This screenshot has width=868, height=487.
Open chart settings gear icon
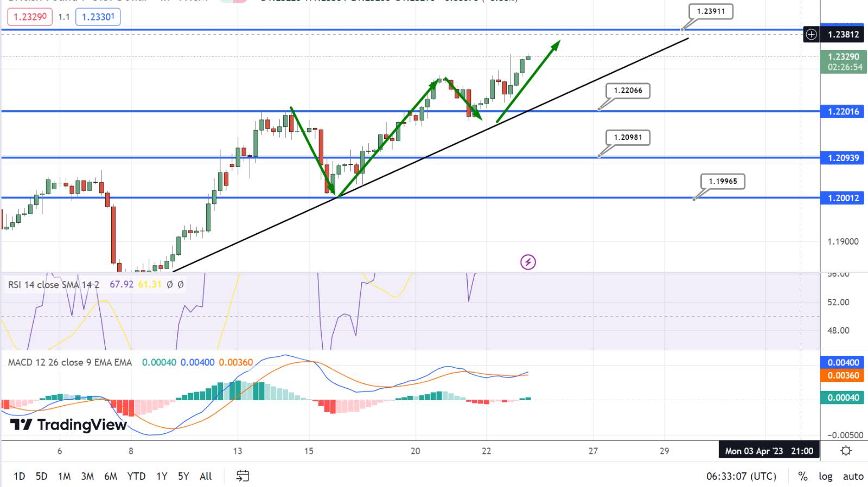(845, 451)
